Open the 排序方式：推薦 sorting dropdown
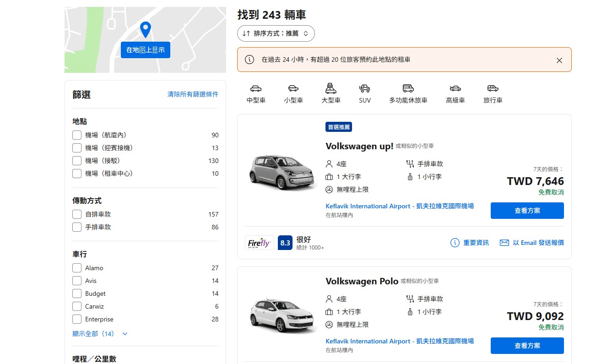This screenshot has height=364, width=607. coord(276,33)
